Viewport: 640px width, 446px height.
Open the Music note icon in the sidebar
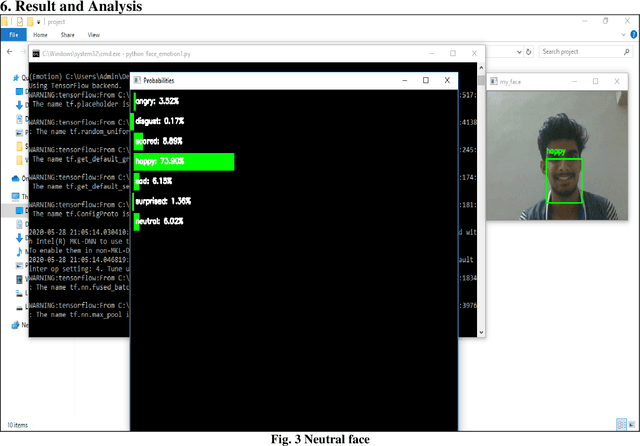pos(19,251)
